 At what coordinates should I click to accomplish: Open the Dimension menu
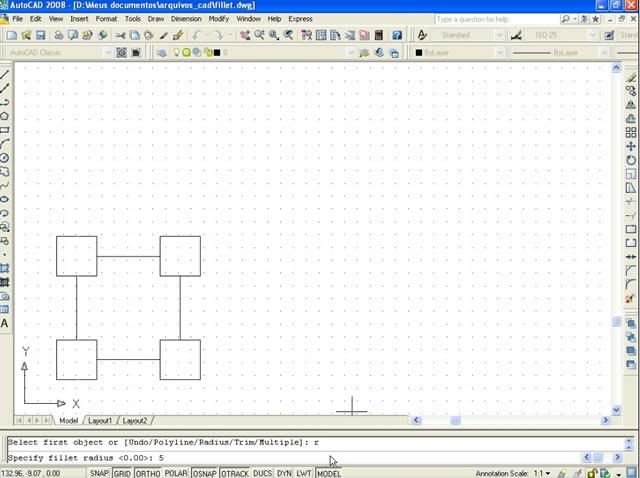185,19
